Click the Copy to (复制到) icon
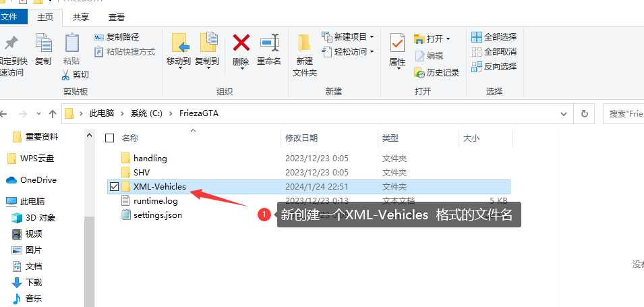 click(x=208, y=43)
